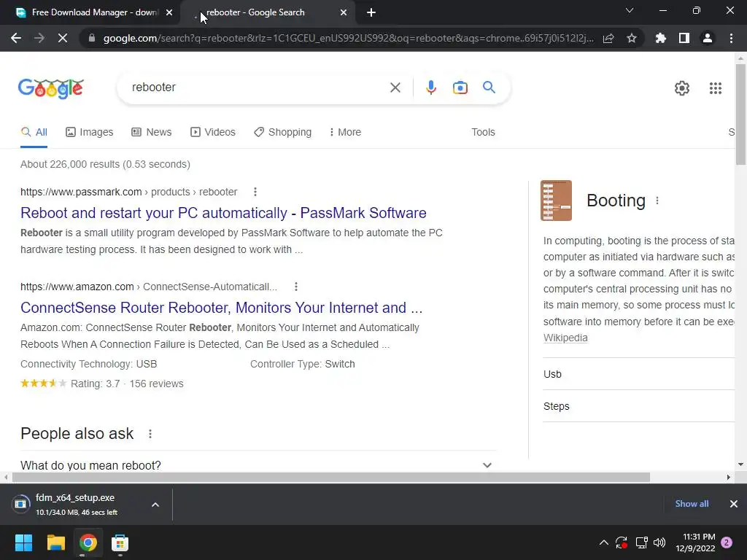This screenshot has height=560, width=747.
Task: Click the vertical page scrollbar thumb
Action: (x=740, y=114)
